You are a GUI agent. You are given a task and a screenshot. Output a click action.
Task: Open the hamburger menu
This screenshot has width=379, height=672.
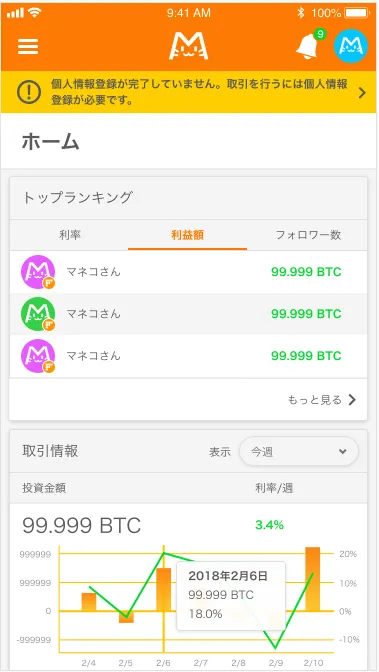click(x=28, y=46)
